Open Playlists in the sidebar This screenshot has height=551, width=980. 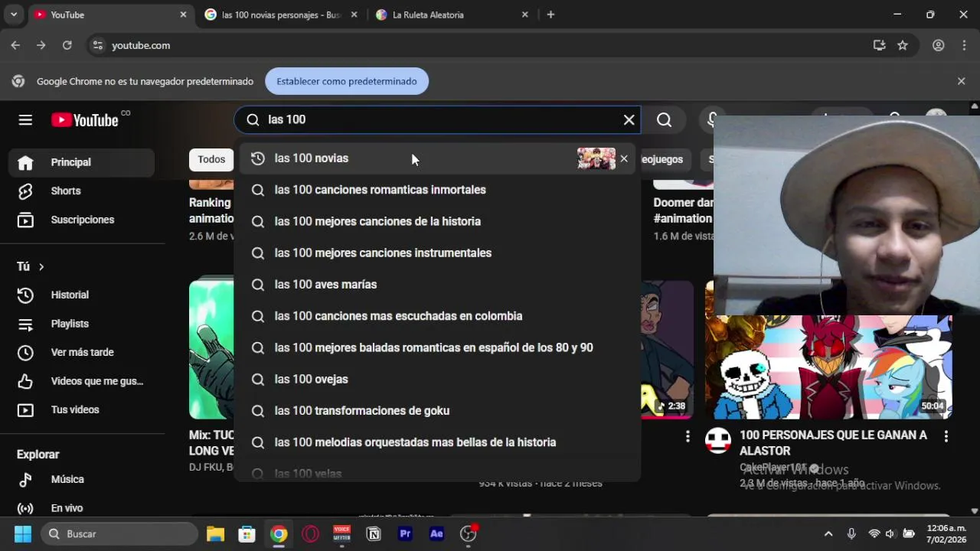82,324
